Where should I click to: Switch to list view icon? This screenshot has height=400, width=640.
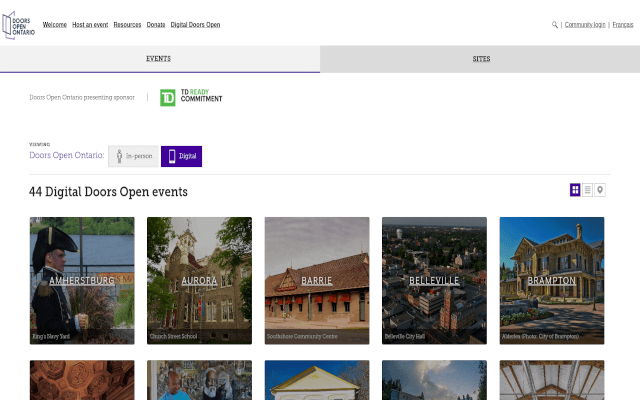tap(588, 190)
